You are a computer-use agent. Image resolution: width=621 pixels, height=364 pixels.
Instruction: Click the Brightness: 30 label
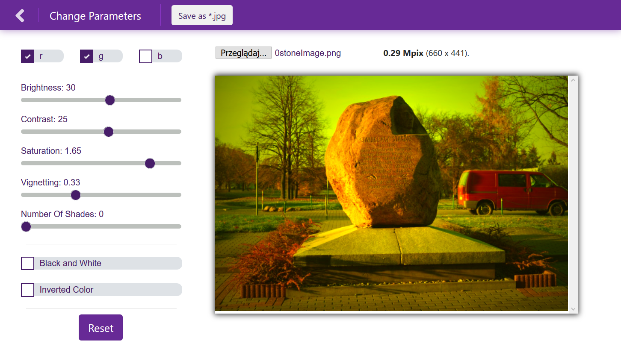click(48, 88)
